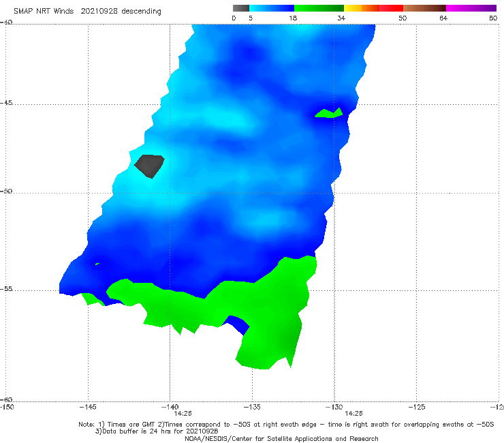Click the longitude axis label "-125"
Viewport: 504px width, 443px height.
coord(416,407)
